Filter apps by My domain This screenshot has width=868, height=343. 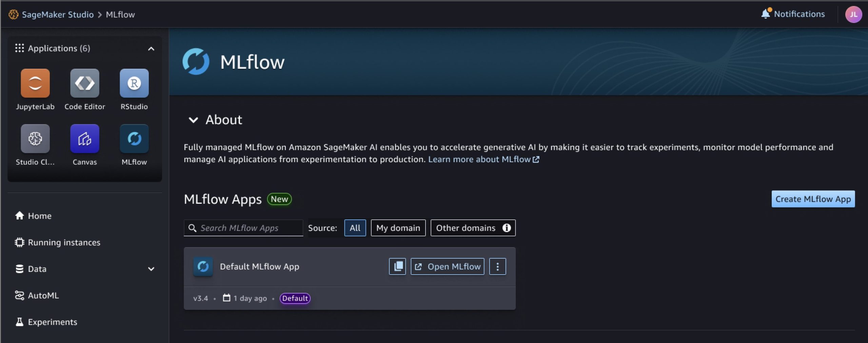click(398, 228)
